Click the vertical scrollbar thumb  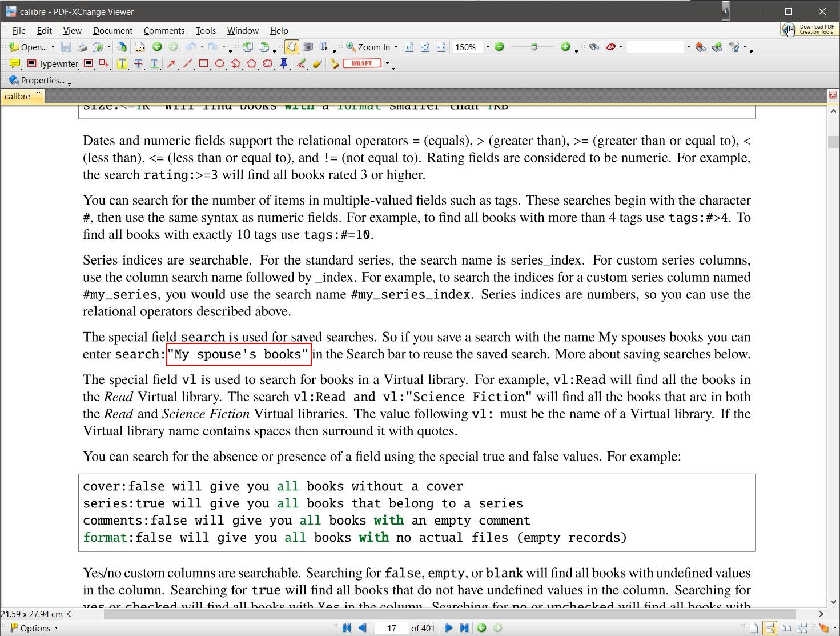[x=833, y=142]
